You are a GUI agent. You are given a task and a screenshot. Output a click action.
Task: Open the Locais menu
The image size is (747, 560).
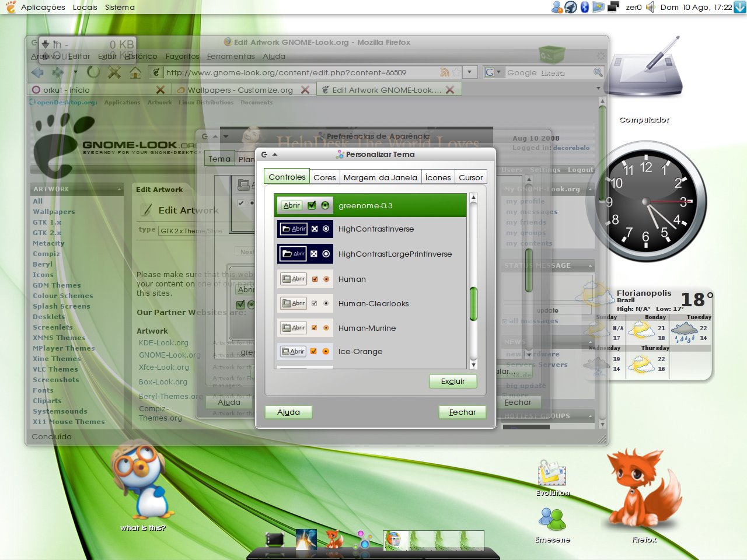(85, 8)
